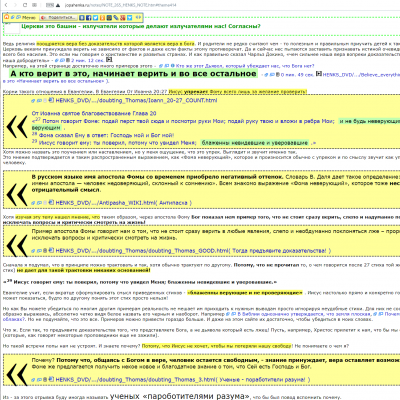400x400 pixels.
Task: Play the video icon after '2 мин. 12 сек.'
Action: point(109,60)
